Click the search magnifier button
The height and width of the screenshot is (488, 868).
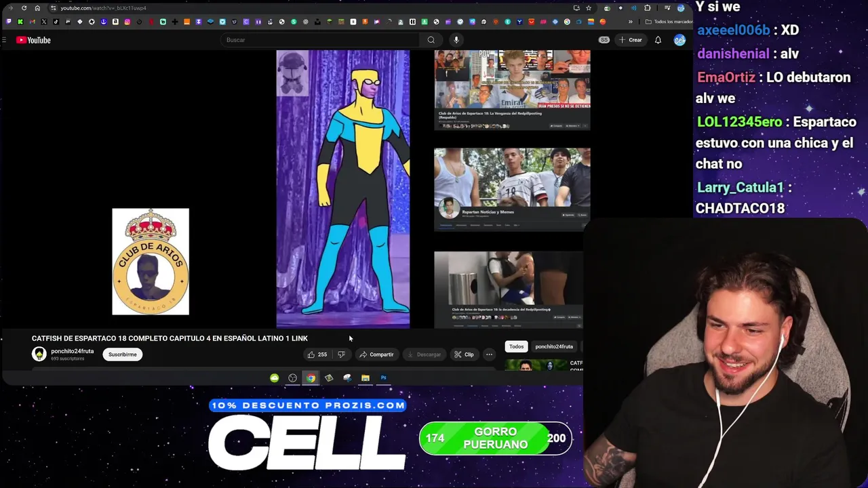click(x=431, y=40)
